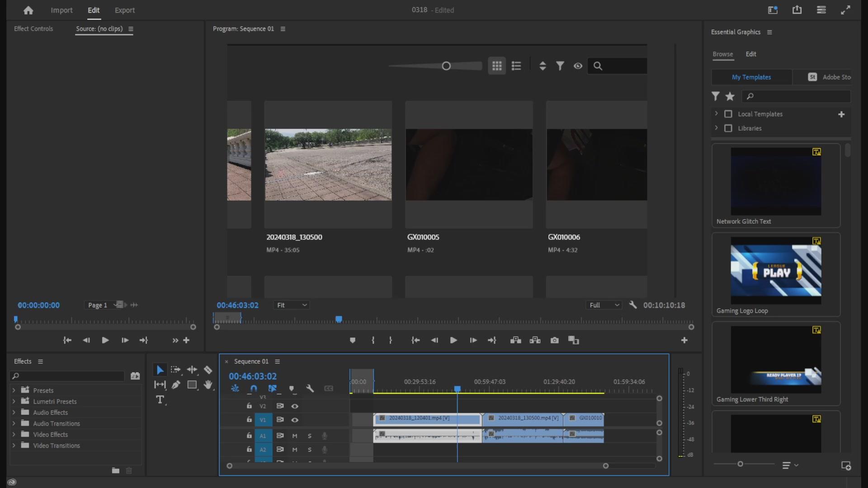Switch to the Export tab
The width and height of the screenshot is (868, 488).
tap(125, 10)
